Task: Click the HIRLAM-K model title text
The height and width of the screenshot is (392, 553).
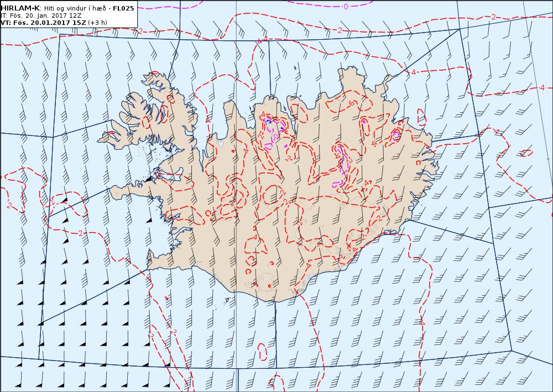Action: 20,8
